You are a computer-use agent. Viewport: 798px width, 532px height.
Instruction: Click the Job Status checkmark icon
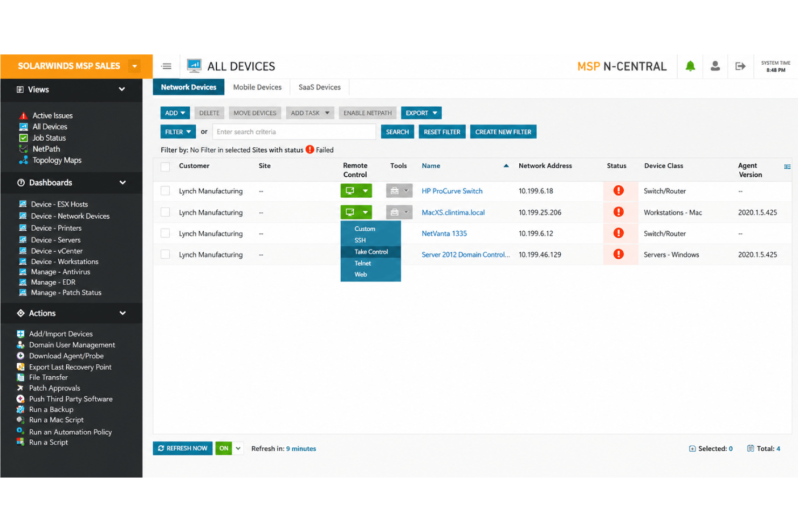pyautogui.click(x=23, y=138)
